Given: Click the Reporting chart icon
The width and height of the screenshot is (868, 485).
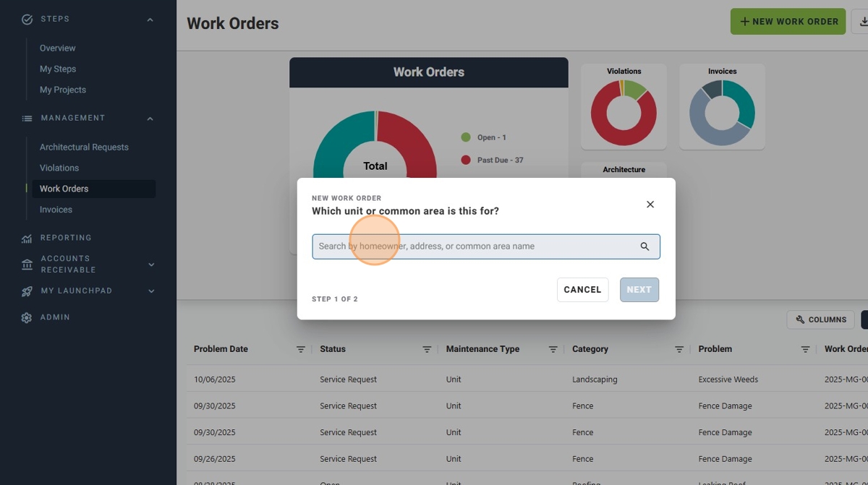Looking at the screenshot, I should coord(27,239).
